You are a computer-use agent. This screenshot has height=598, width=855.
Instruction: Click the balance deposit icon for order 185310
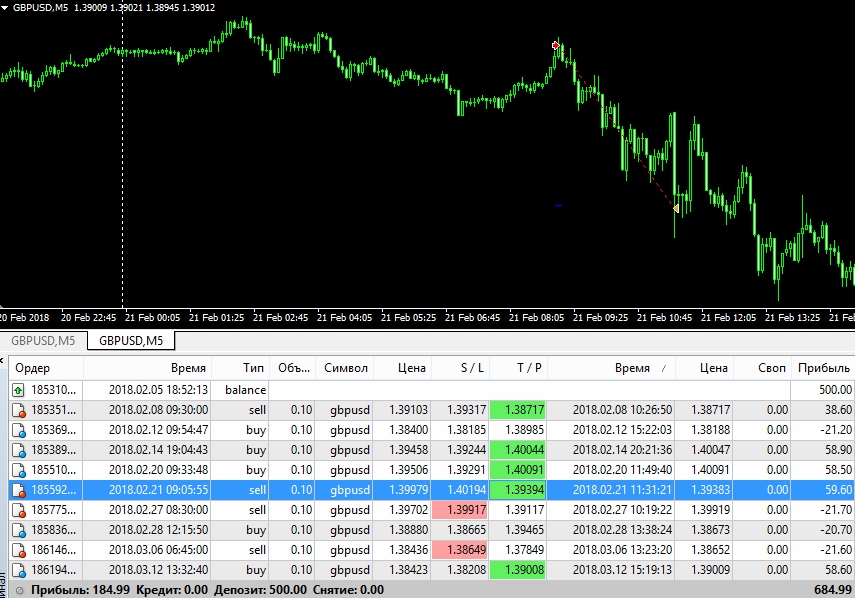[x=19, y=390]
